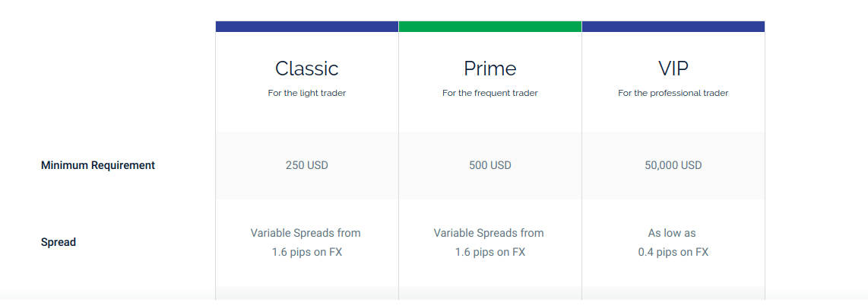The width and height of the screenshot is (868, 306).
Task: Select the 50,000 USD cell
Action: pos(673,165)
